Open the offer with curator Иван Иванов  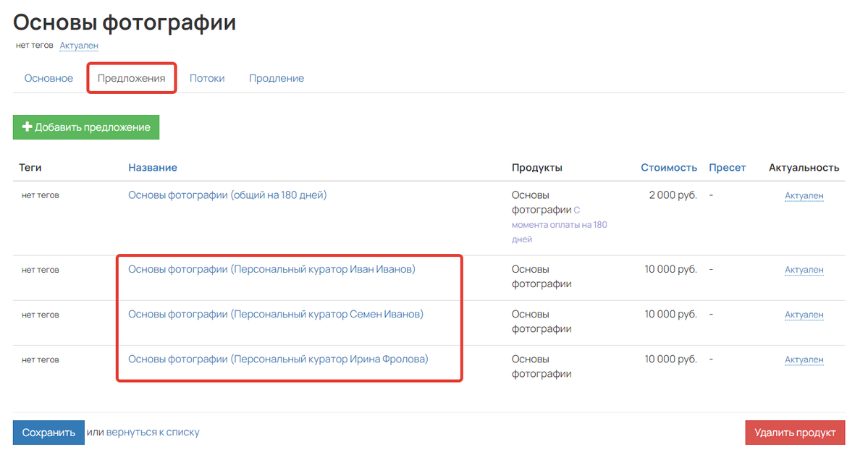tap(271, 269)
